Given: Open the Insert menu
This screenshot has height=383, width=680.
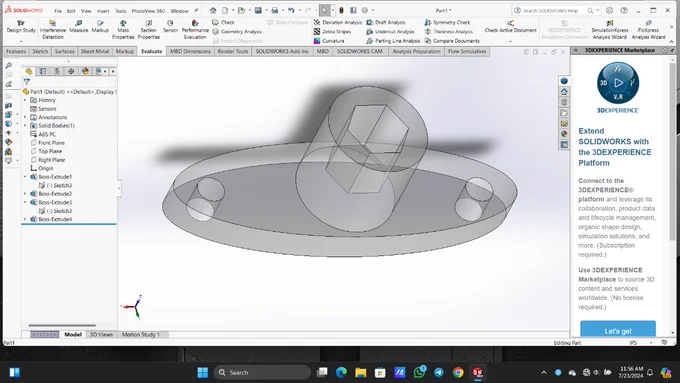Looking at the screenshot, I should click(x=103, y=11).
